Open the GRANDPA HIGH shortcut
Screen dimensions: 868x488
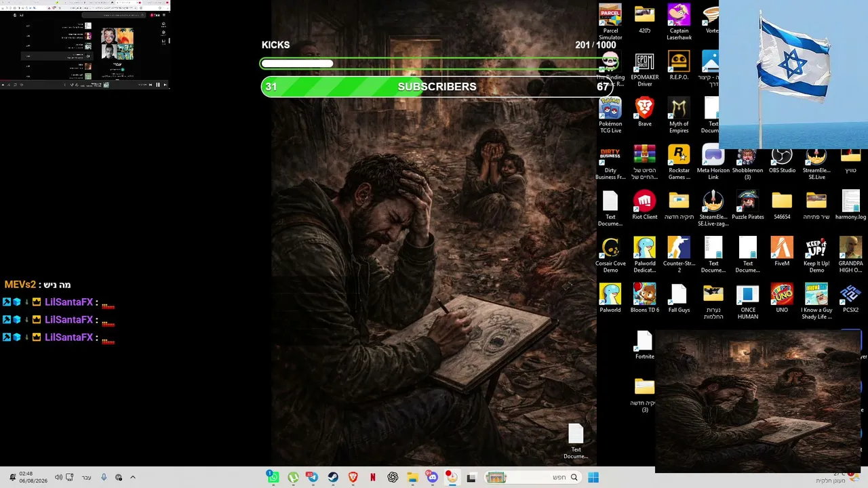850,255
